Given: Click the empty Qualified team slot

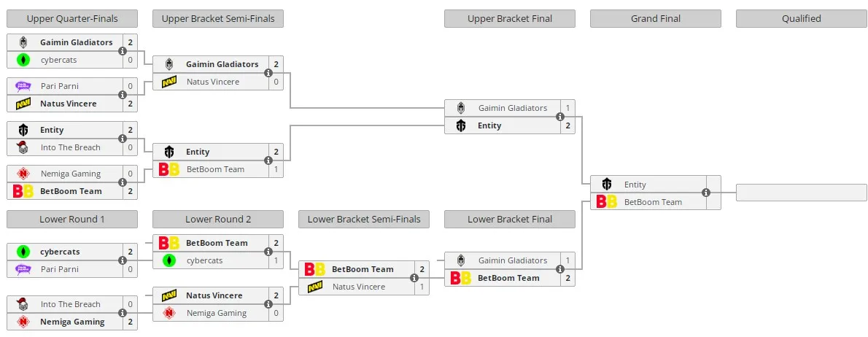Looking at the screenshot, I should [x=801, y=193].
